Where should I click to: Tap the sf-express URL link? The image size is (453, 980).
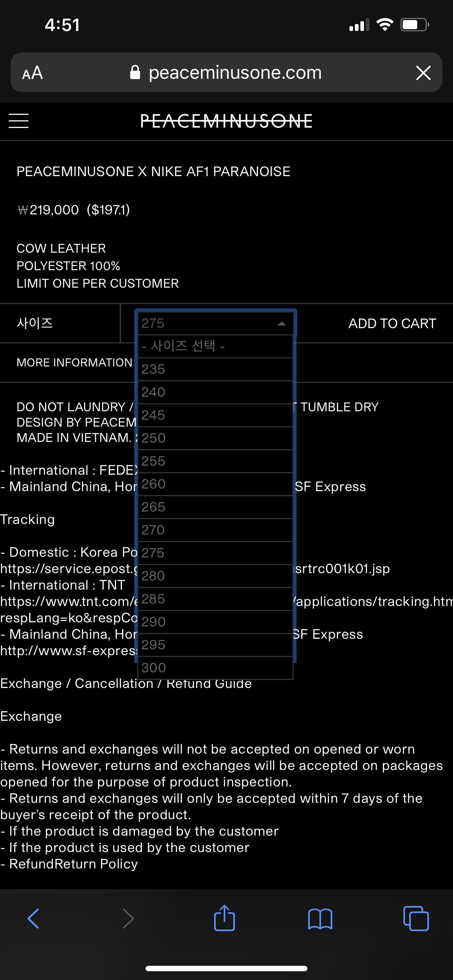tap(69, 650)
